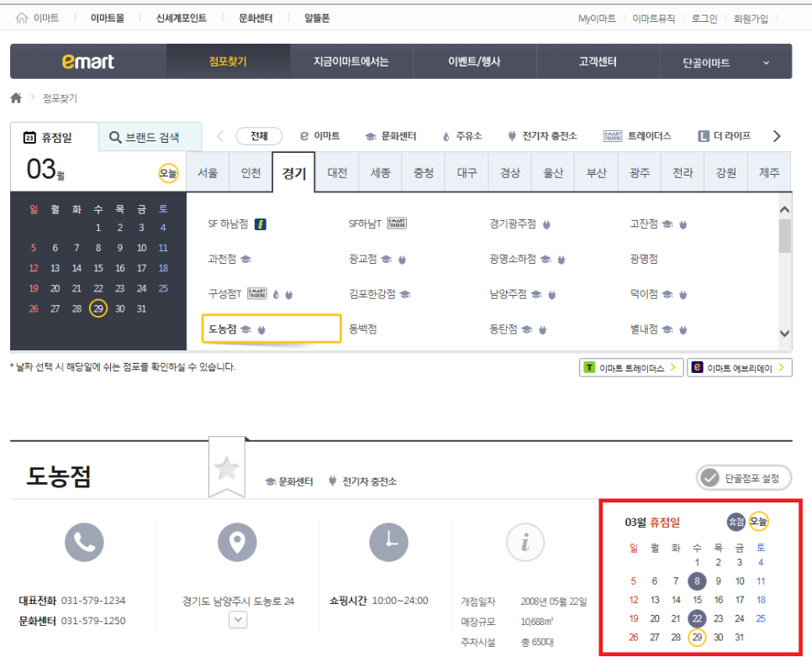Open the 이마트 home icon link

pyautogui.click(x=37, y=18)
